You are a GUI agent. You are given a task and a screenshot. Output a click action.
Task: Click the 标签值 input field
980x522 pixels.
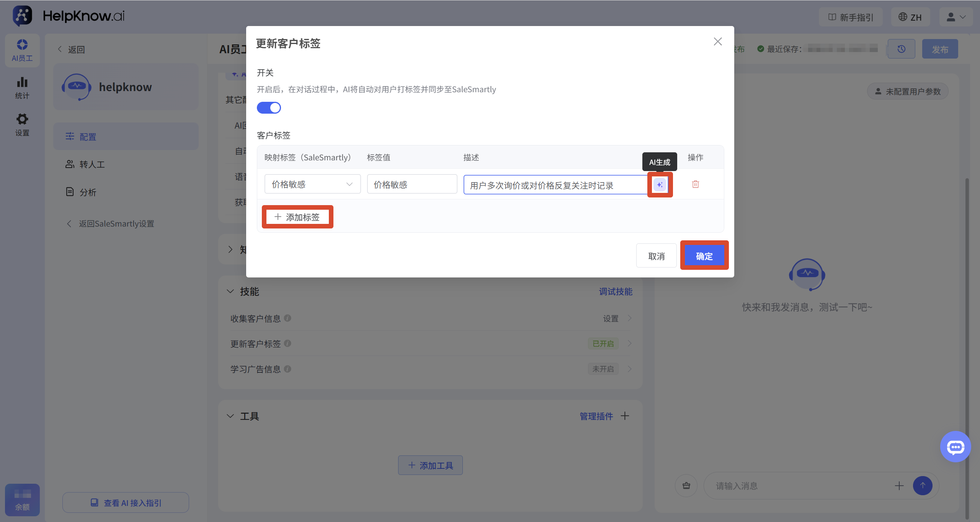click(412, 184)
